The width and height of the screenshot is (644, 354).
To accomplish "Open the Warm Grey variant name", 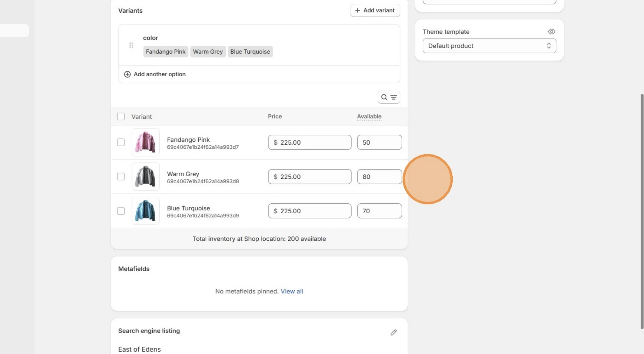I will click(x=183, y=174).
